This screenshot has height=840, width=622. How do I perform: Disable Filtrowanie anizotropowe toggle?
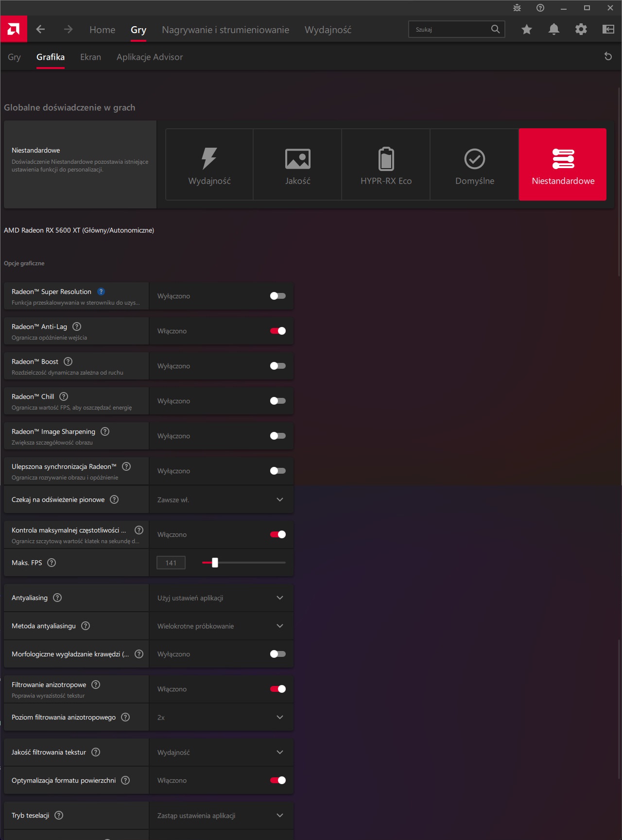278,689
